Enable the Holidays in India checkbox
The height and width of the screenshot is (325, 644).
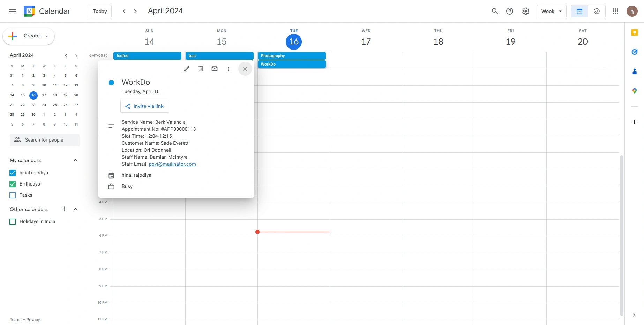click(x=13, y=221)
